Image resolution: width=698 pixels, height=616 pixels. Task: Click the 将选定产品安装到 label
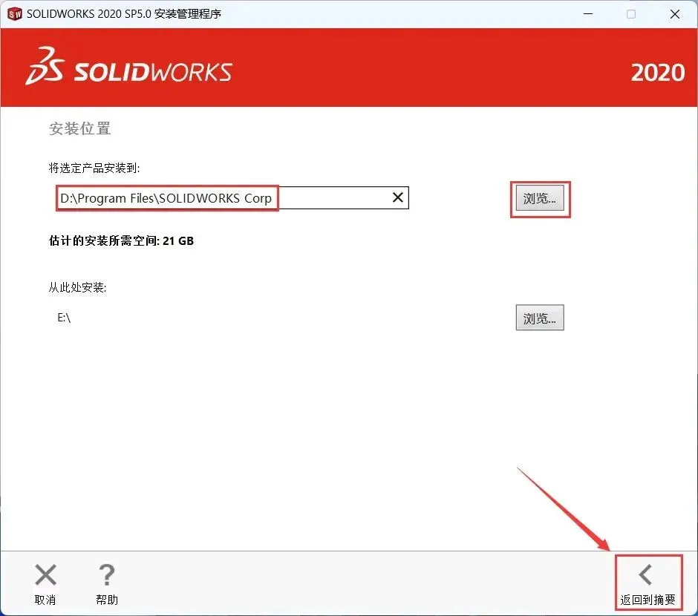pos(94,168)
